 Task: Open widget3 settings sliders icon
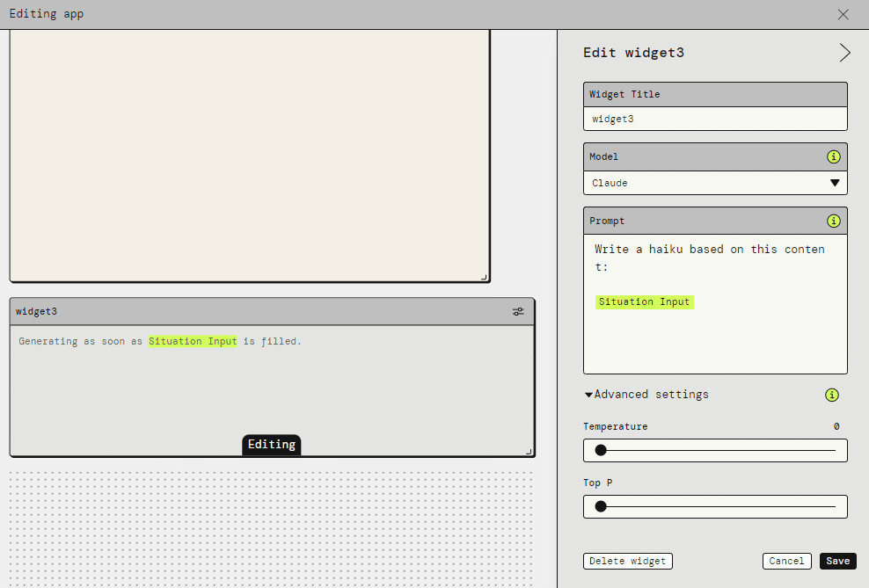tap(518, 312)
